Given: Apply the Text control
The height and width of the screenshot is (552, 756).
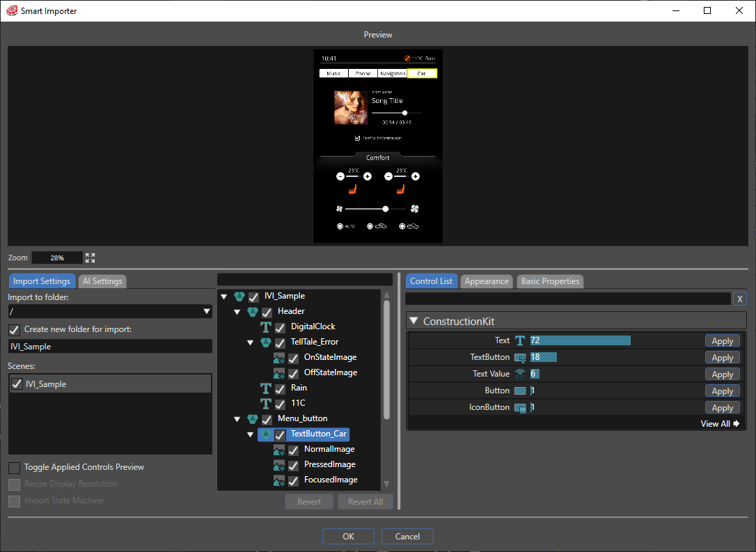Looking at the screenshot, I should click(x=723, y=341).
